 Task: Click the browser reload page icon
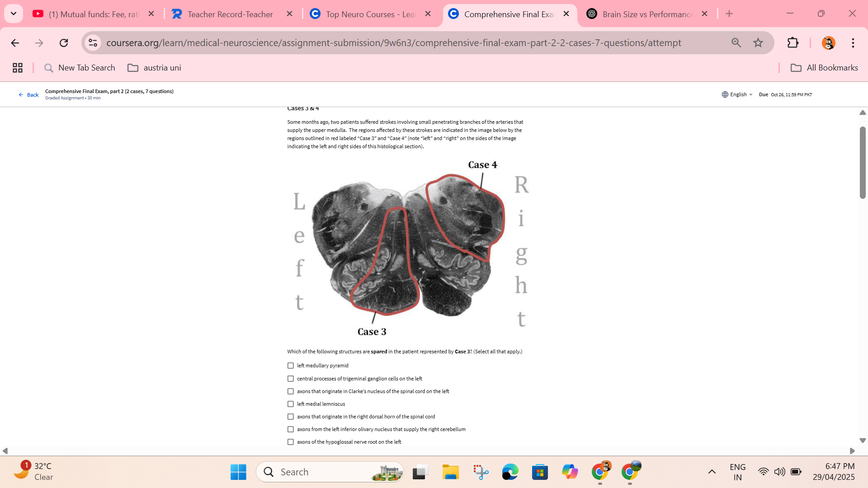pyautogui.click(x=64, y=43)
